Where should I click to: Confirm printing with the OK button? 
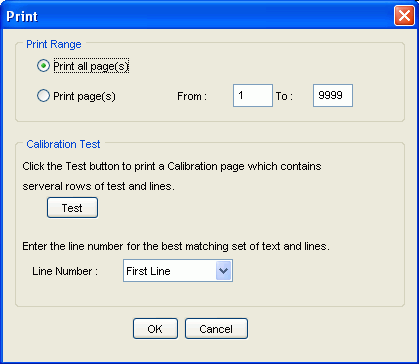click(155, 329)
